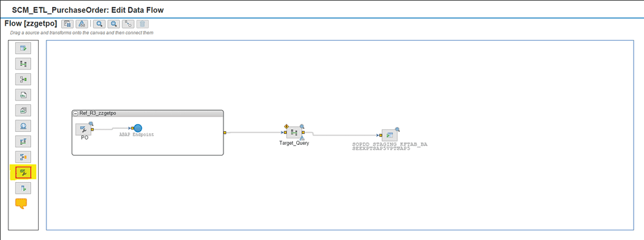Click the Display history toolbar icon with triangle
644x240 pixels.
(x=81, y=24)
